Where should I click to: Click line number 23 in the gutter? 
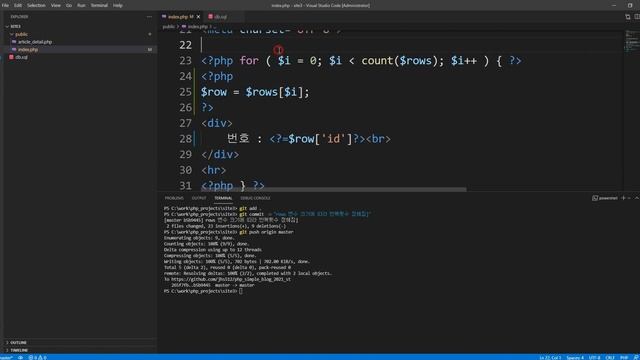(185, 61)
